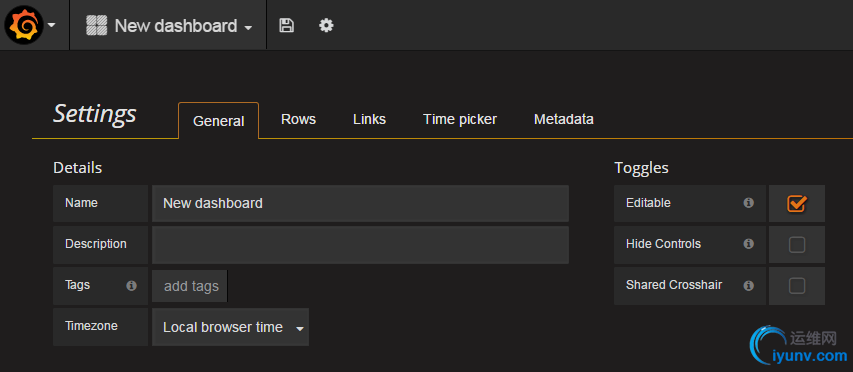853x372 pixels.
Task: Uncheck the Editable checkbox
Action: pos(797,203)
